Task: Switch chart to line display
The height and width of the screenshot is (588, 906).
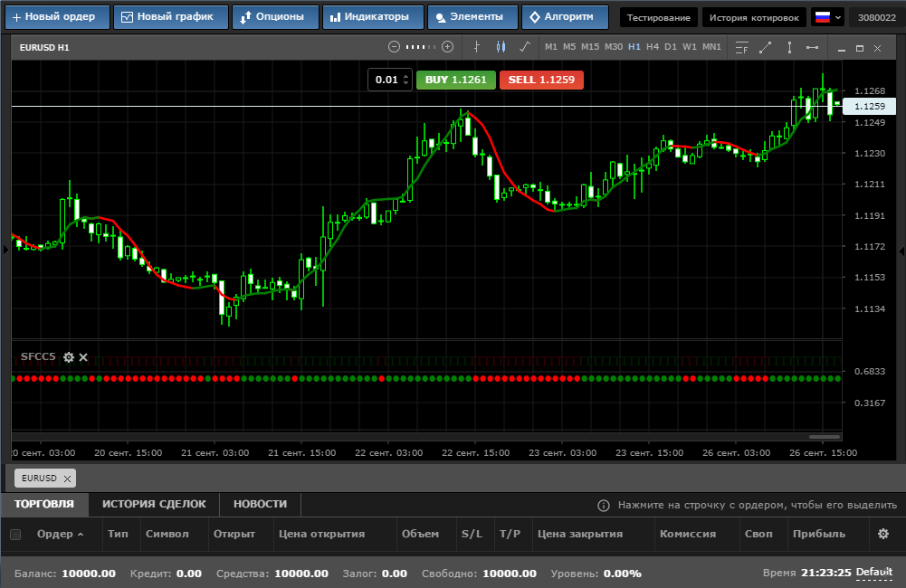Action: 525,47
